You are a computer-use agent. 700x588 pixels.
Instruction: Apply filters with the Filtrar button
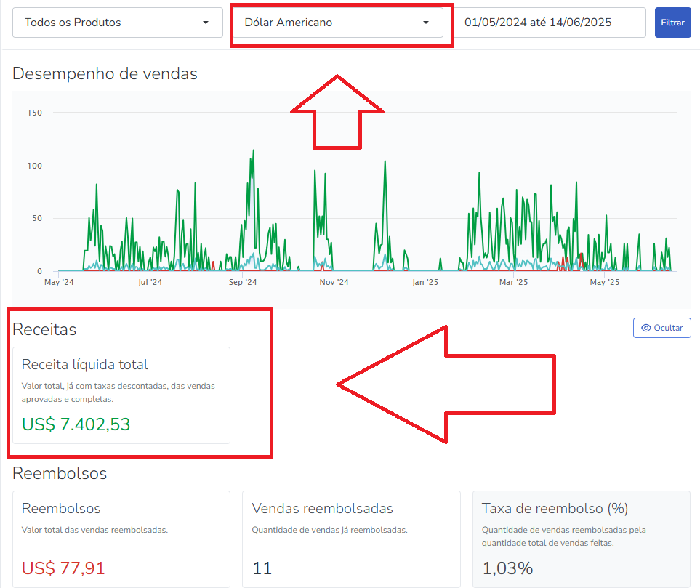(x=673, y=23)
